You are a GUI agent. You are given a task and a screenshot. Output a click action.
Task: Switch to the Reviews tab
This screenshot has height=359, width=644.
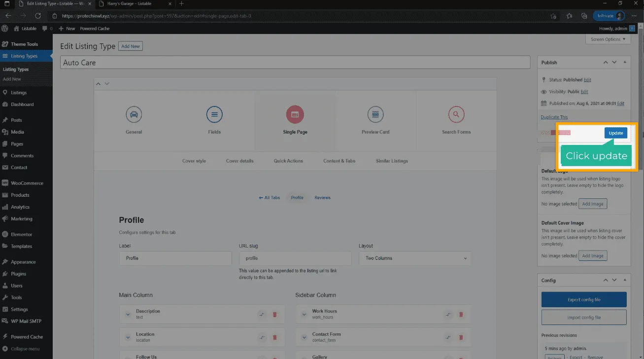(x=322, y=198)
